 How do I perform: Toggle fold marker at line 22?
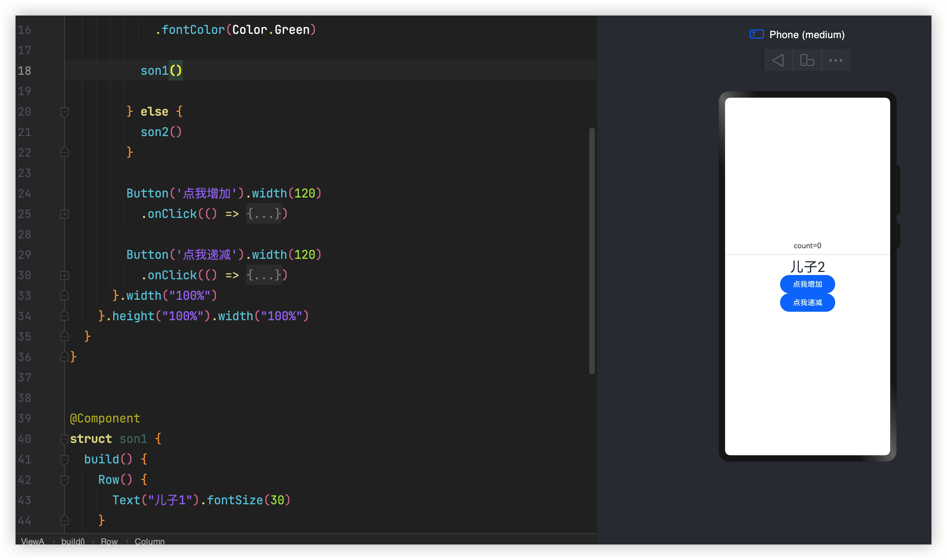pyautogui.click(x=65, y=152)
